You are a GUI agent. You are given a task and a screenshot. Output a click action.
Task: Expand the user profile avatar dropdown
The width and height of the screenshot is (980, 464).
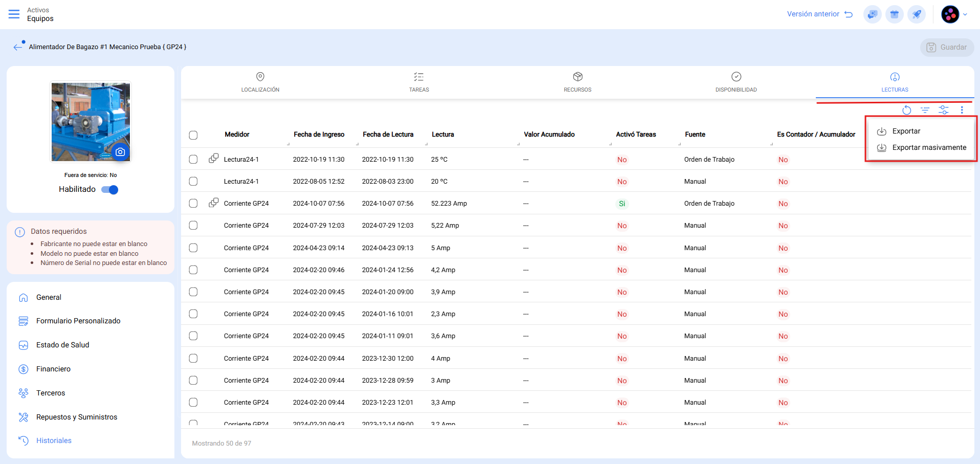point(954,14)
